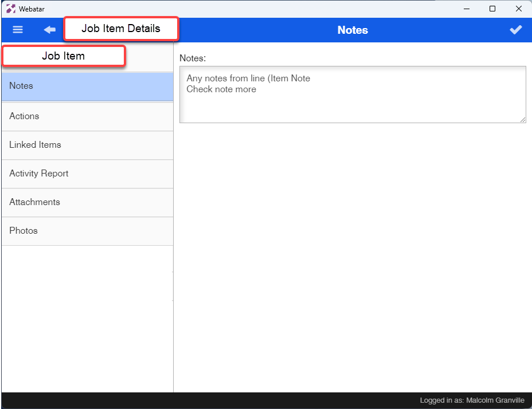The width and height of the screenshot is (532, 409).
Task: Click the Webatar title bar text
Action: click(32, 9)
